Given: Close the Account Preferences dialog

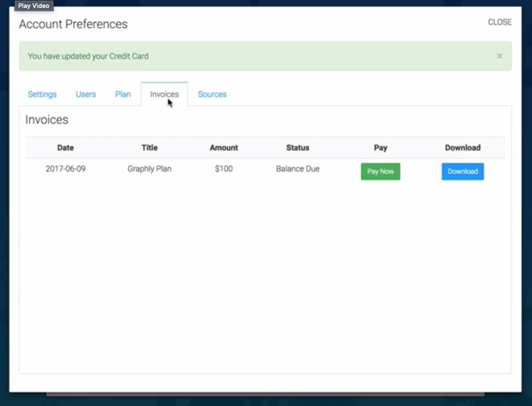Looking at the screenshot, I should click(500, 22).
